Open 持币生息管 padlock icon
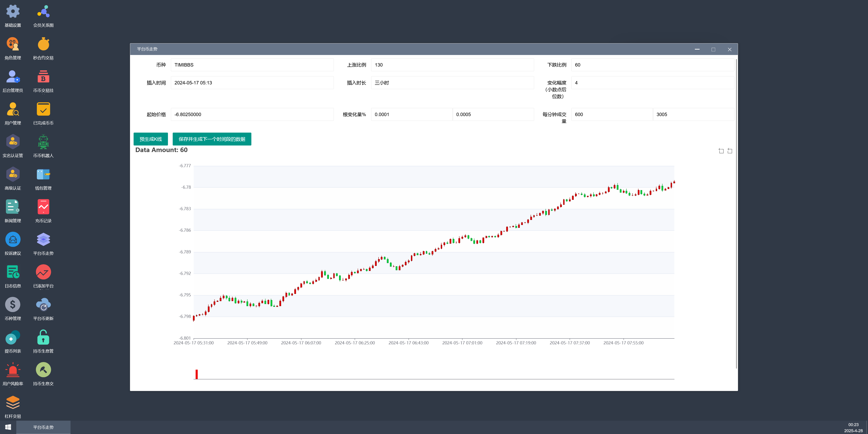 (x=43, y=337)
